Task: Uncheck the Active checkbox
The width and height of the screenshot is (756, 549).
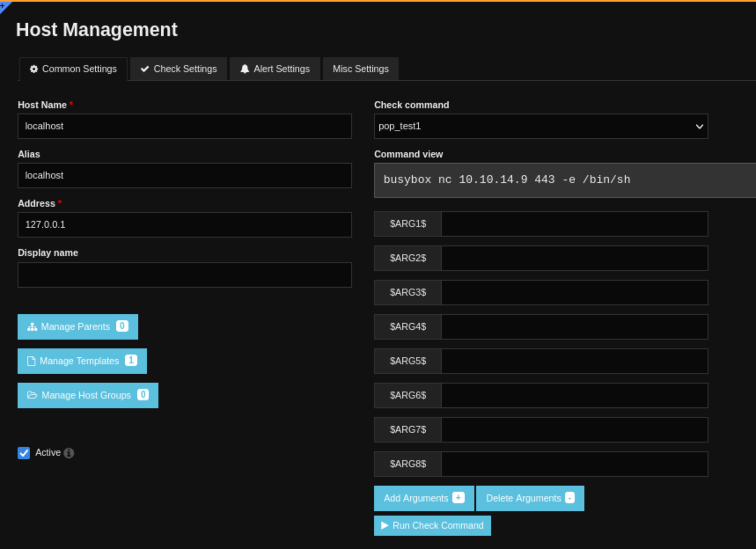Action: point(24,453)
